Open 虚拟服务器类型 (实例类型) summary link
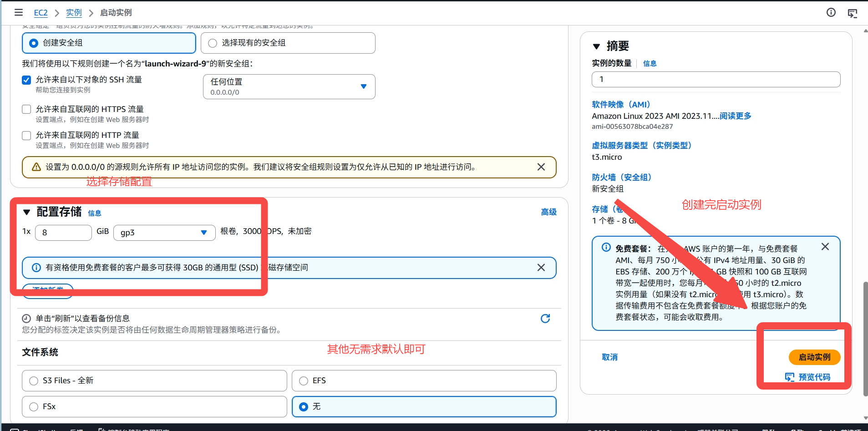The image size is (868, 431). (642, 146)
